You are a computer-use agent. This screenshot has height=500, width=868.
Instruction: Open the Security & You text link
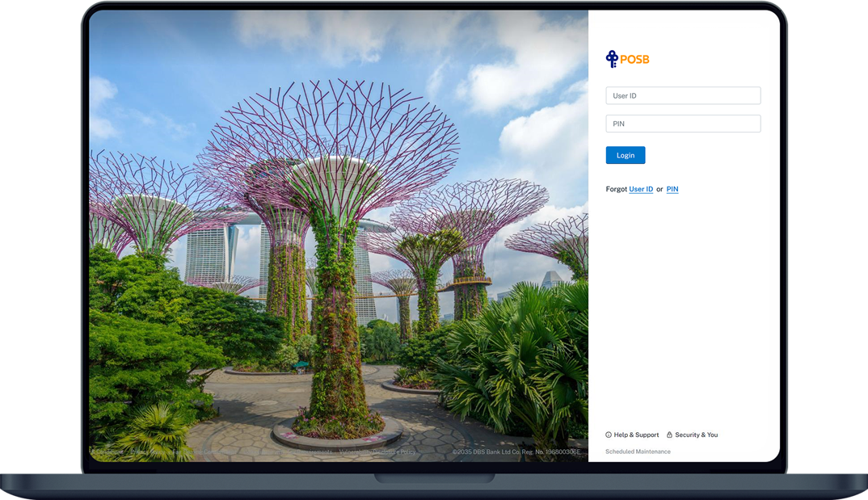click(697, 435)
